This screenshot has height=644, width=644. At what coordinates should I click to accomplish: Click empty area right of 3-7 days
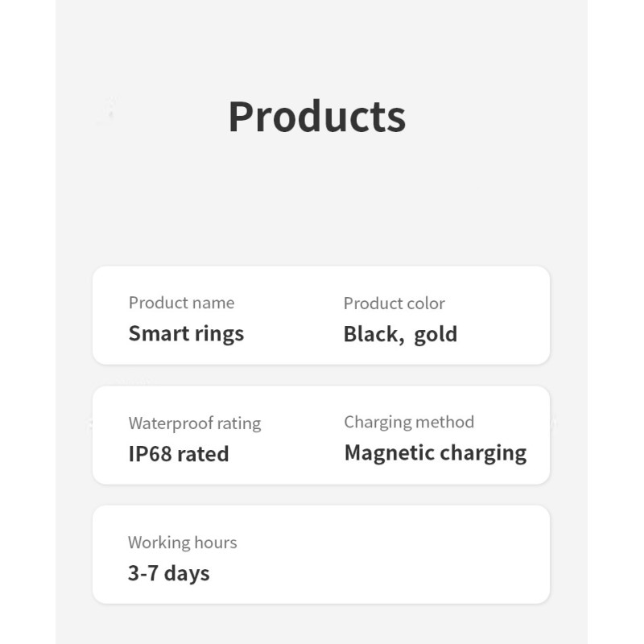(386, 563)
